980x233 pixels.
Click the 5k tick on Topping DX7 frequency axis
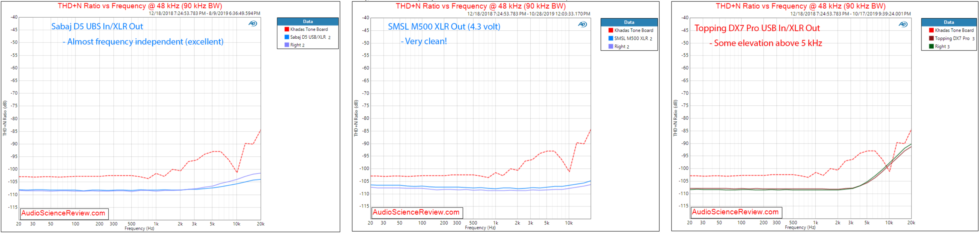coord(867,223)
